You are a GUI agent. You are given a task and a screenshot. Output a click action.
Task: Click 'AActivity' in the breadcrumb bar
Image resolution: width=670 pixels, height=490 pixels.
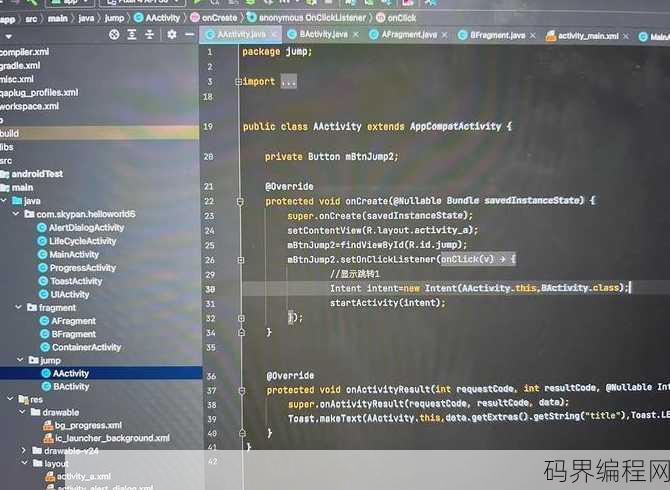pyautogui.click(x=157, y=18)
